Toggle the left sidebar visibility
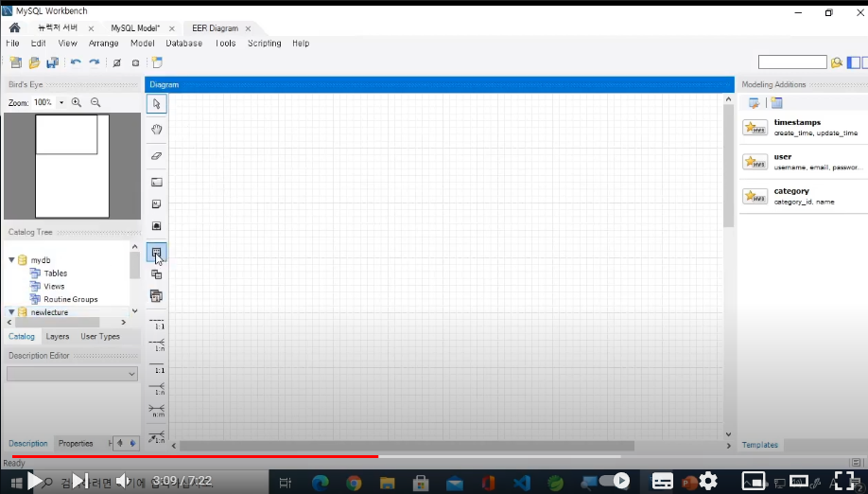The height and width of the screenshot is (494, 868). pos(854,62)
